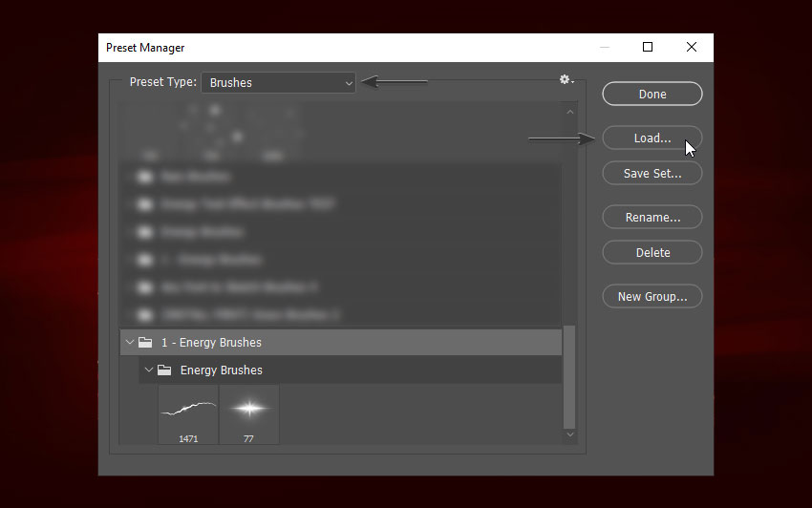Open the gear preset options menu

click(x=566, y=80)
